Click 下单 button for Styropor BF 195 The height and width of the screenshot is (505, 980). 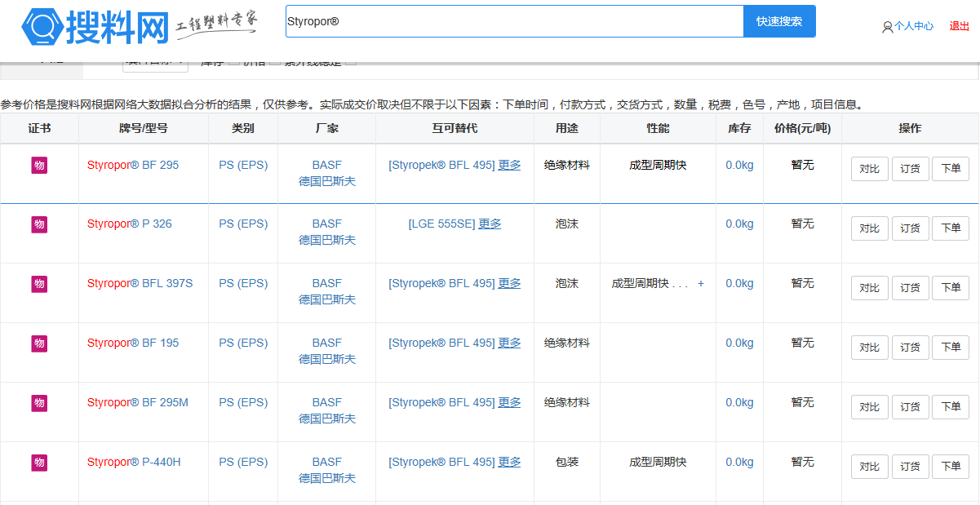(x=951, y=348)
